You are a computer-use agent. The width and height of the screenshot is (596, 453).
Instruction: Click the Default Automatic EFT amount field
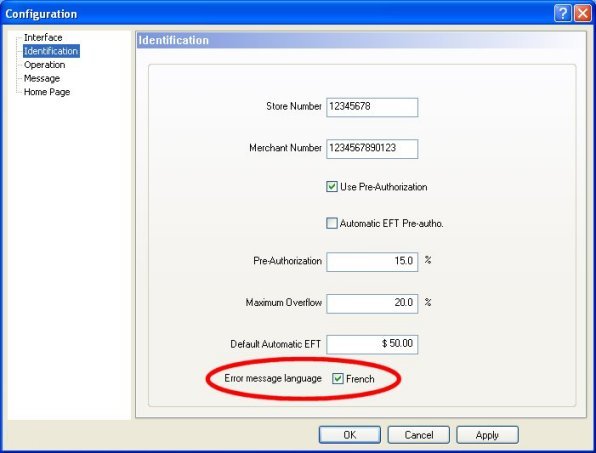click(372, 344)
